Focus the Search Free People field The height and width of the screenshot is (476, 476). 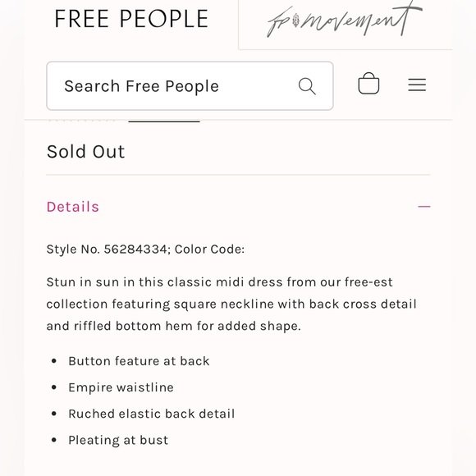(190, 86)
